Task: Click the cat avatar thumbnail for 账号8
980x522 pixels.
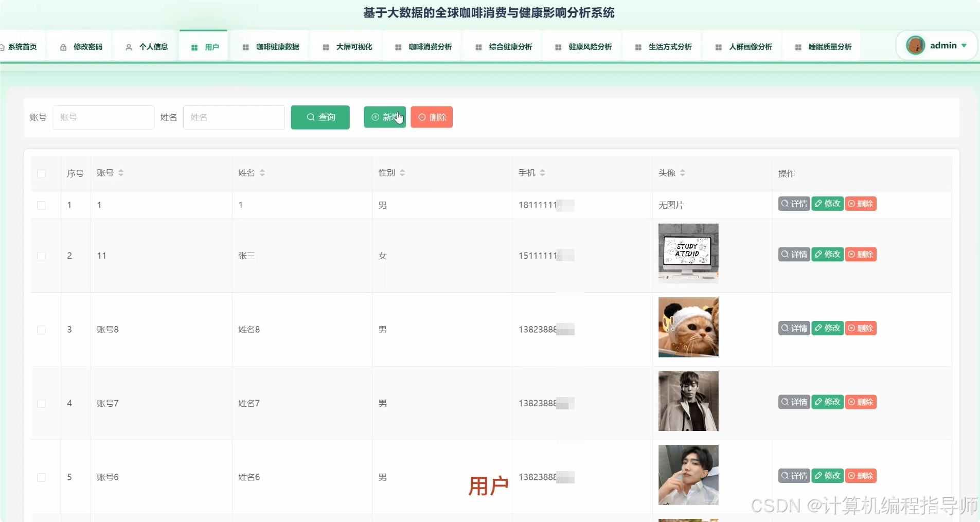Action: coord(688,327)
